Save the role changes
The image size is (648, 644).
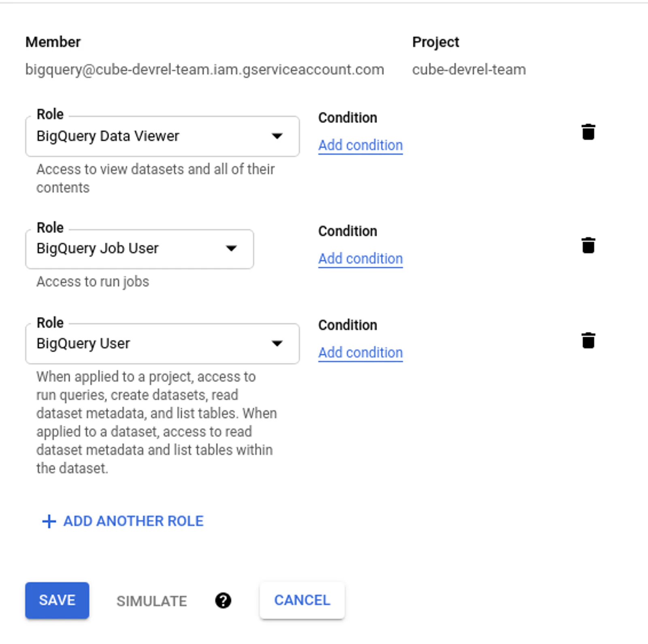[57, 600]
